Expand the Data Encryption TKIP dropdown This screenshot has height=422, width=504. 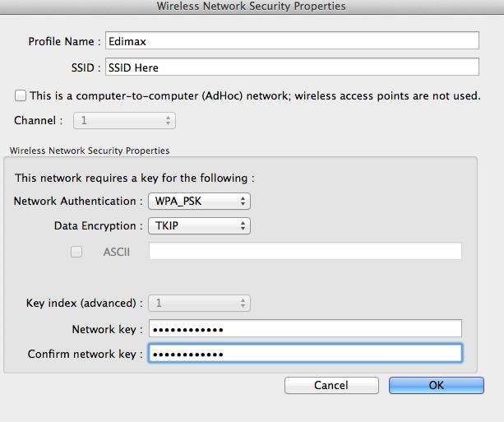coord(199,225)
